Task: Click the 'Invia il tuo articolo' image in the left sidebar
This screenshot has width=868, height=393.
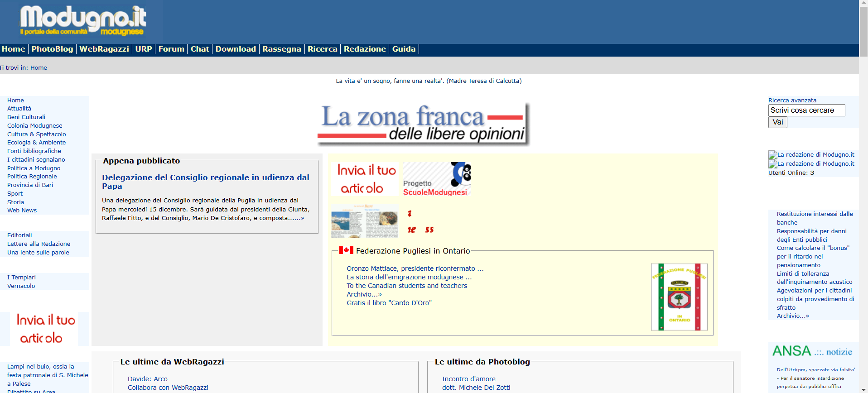Action: (x=44, y=329)
